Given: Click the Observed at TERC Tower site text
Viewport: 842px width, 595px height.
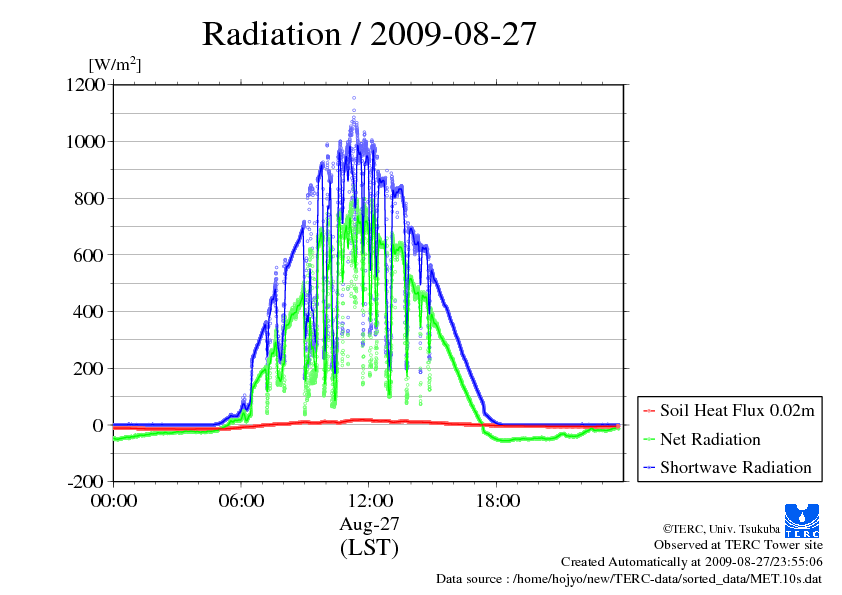Looking at the screenshot, I should tap(738, 545).
